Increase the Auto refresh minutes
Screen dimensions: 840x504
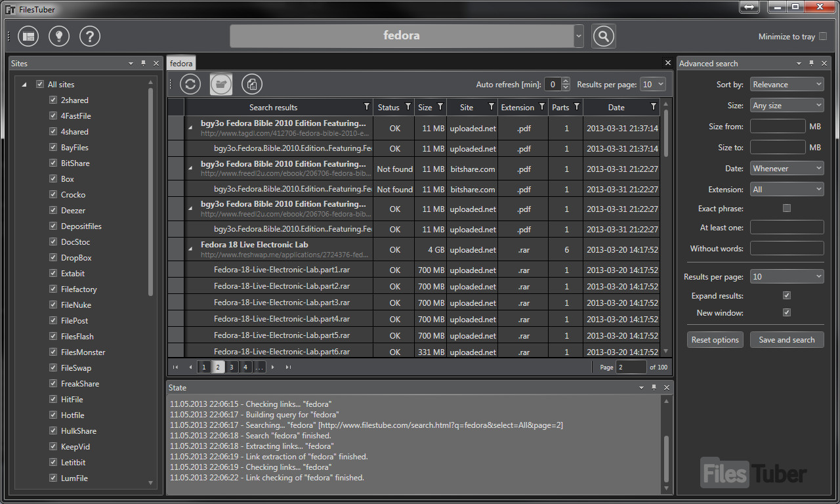click(566, 81)
